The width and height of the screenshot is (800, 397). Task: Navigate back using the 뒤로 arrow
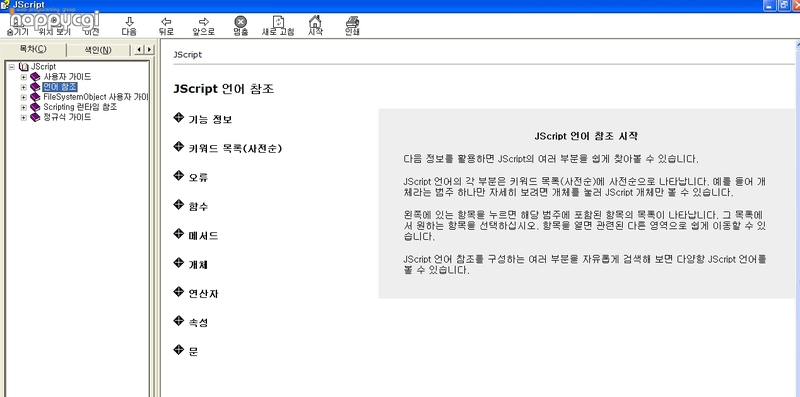166,26
